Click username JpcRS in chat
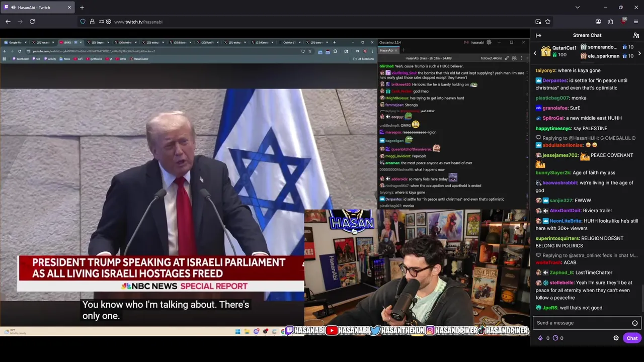 click(x=550, y=308)
